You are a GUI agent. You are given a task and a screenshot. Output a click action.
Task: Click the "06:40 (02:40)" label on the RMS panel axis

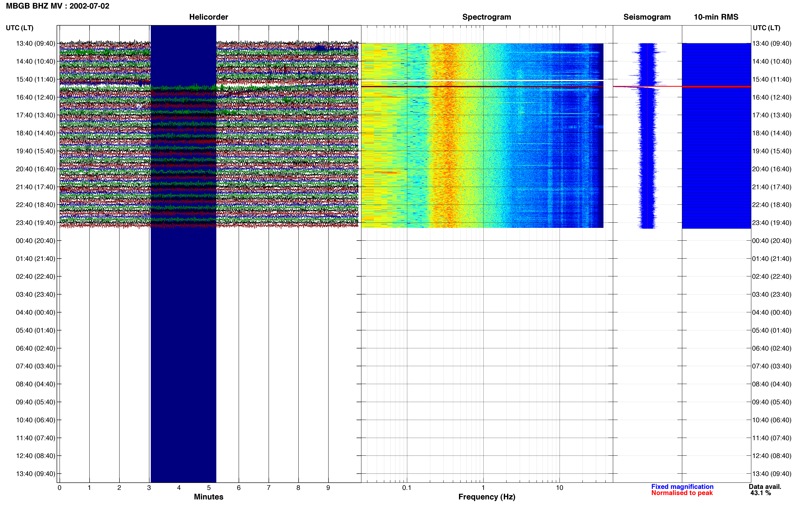tap(772, 348)
